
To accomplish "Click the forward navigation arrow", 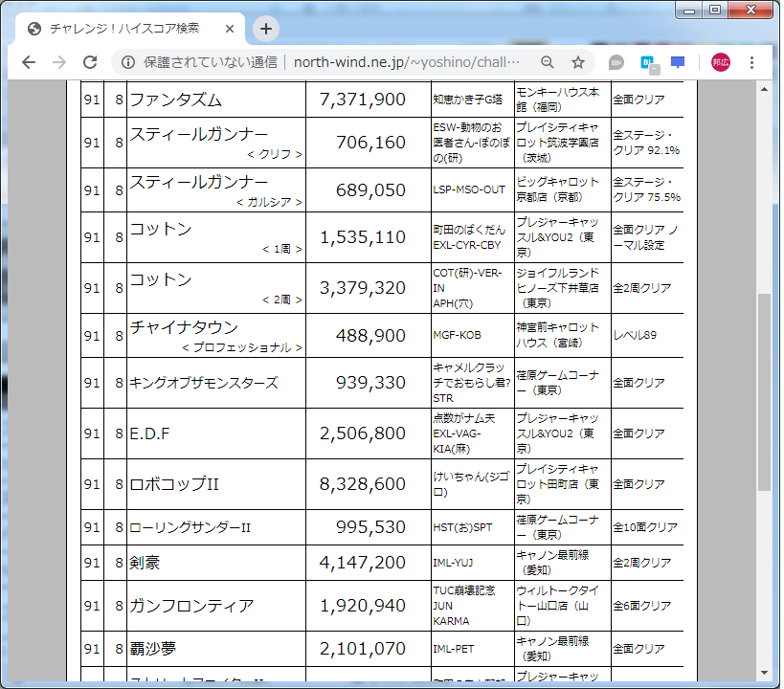I will (59, 60).
